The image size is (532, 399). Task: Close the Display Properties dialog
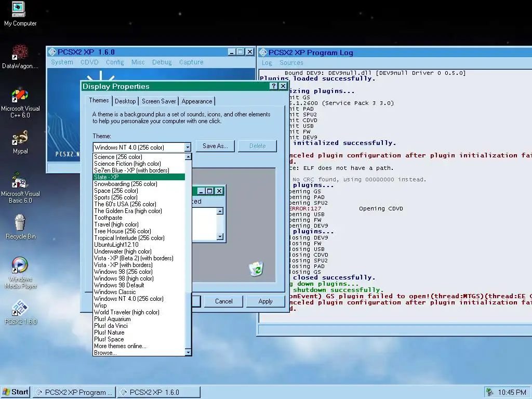click(283, 86)
